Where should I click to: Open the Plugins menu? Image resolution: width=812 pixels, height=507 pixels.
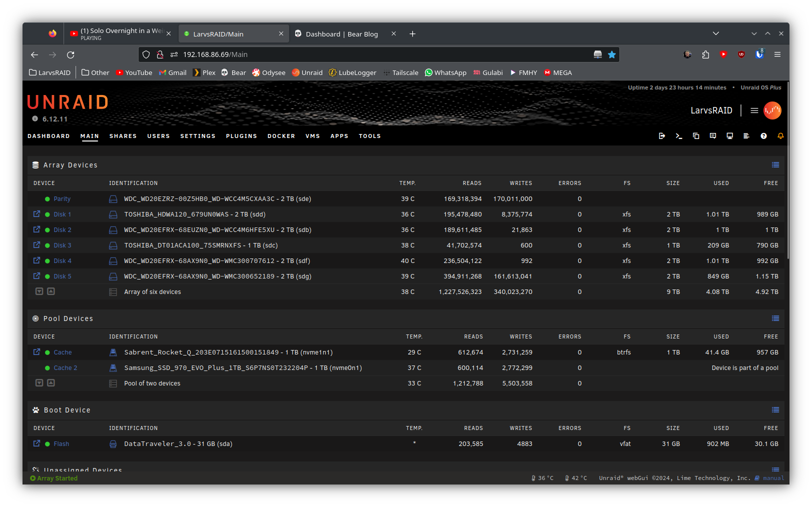tap(241, 136)
